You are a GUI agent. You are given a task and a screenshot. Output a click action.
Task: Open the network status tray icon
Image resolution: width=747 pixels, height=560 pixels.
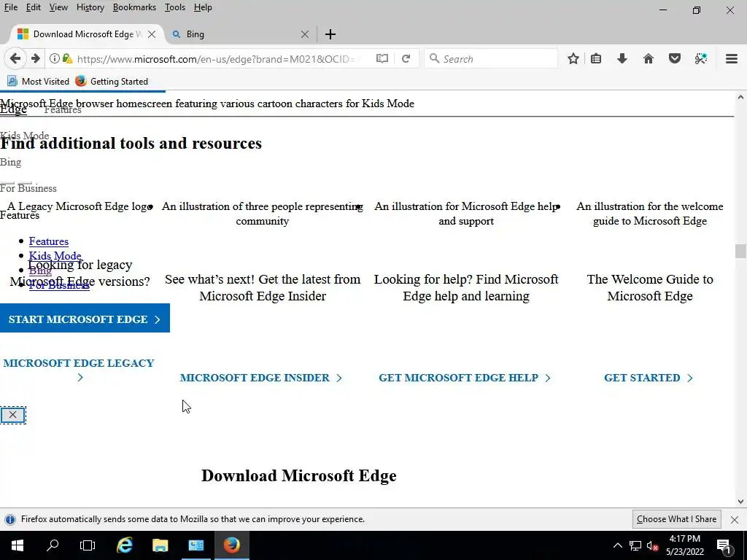[635, 545]
